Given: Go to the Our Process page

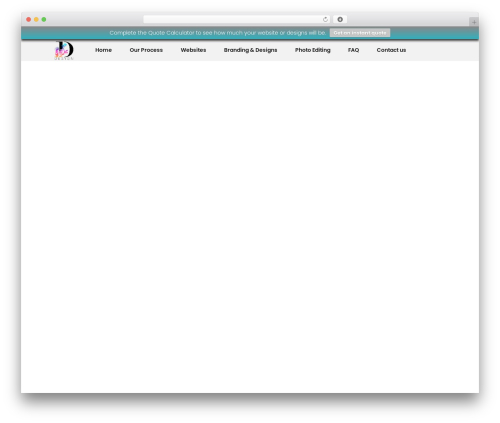Looking at the screenshot, I should [146, 50].
